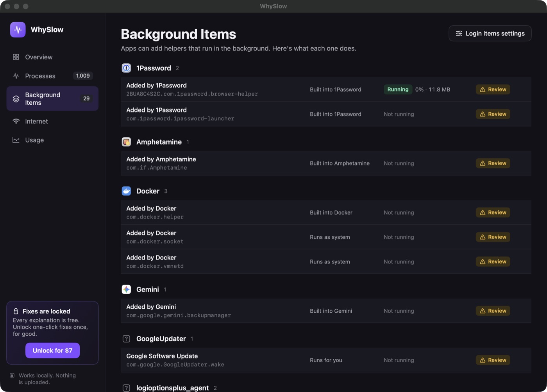547x392 pixels.
Task: Click the Built into Amphetamine label
Action: point(340,163)
